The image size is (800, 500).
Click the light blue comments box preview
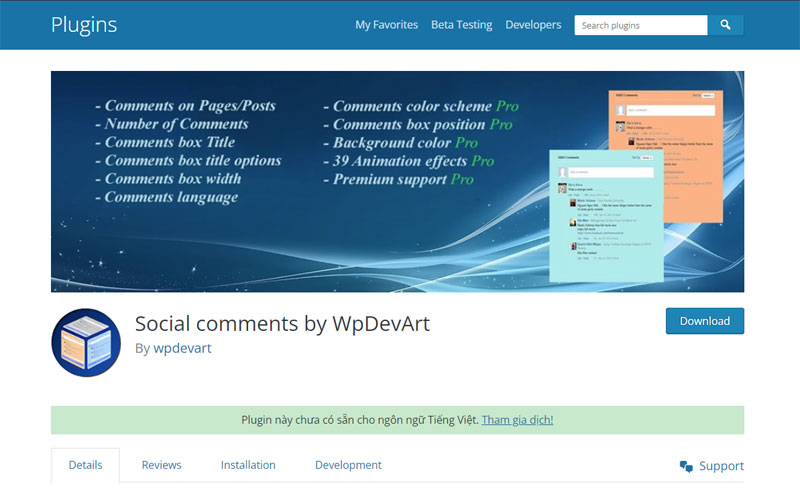coord(606,215)
